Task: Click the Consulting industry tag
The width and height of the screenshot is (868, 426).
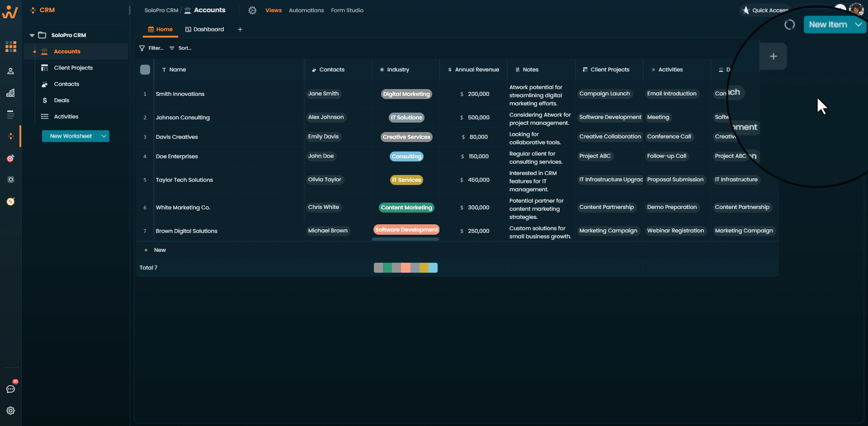Action: pyautogui.click(x=406, y=156)
